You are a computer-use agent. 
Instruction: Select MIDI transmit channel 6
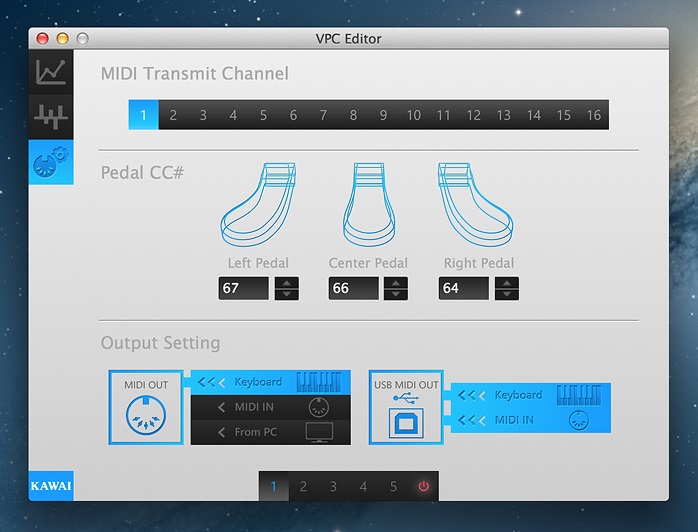pos(293,115)
